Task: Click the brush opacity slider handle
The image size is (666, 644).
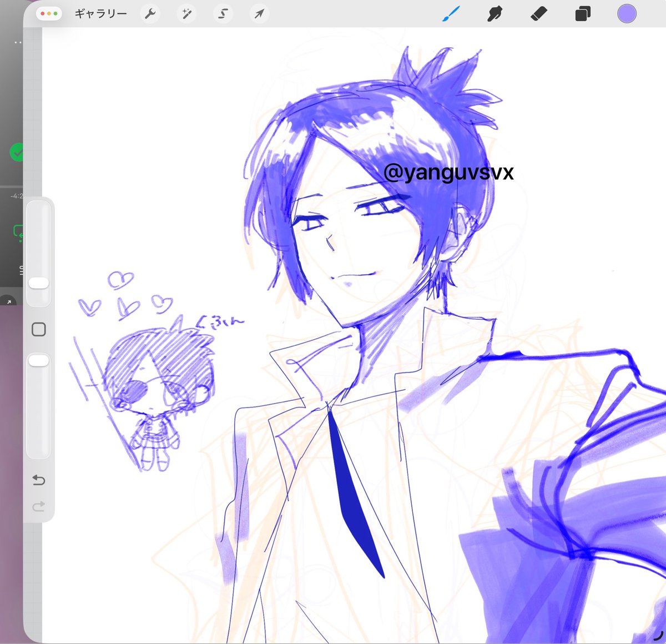Action: [39, 361]
